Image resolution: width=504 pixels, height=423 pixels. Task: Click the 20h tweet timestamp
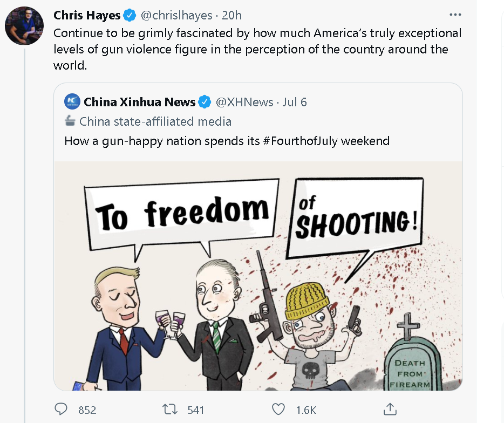pyautogui.click(x=232, y=16)
